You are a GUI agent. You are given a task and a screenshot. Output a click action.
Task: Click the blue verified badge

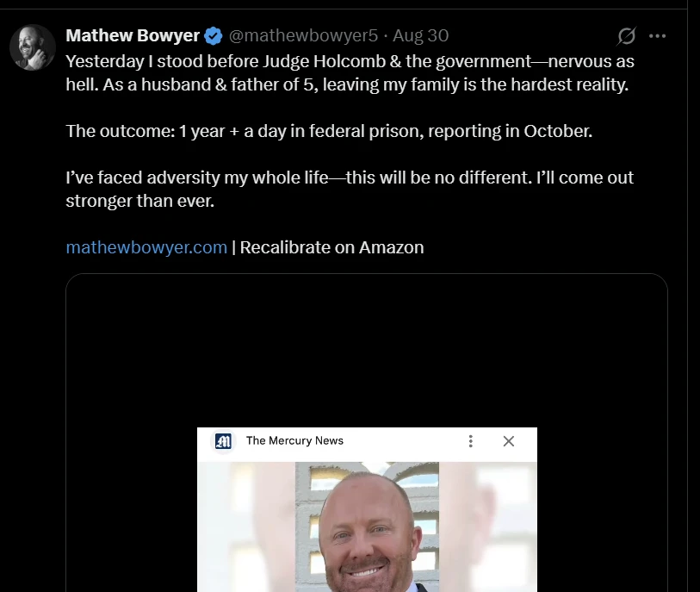[214, 36]
